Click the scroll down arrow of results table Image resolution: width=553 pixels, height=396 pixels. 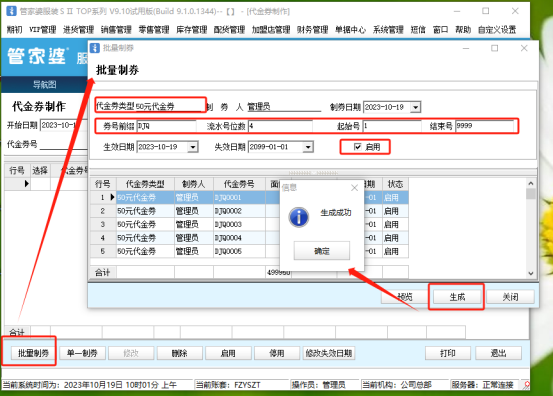530,273
